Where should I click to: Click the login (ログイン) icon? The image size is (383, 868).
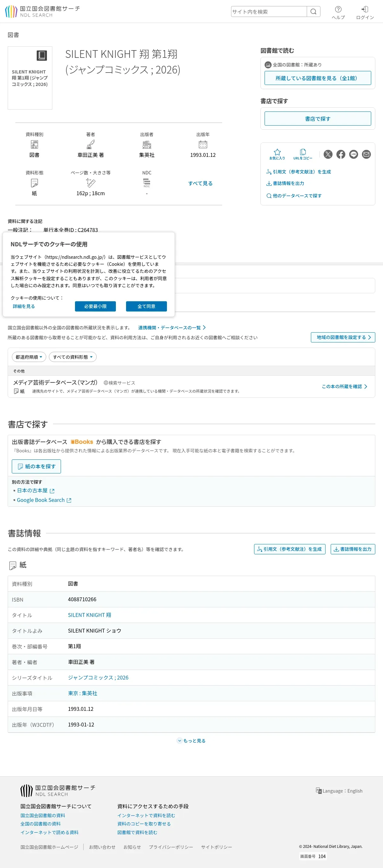click(x=365, y=13)
